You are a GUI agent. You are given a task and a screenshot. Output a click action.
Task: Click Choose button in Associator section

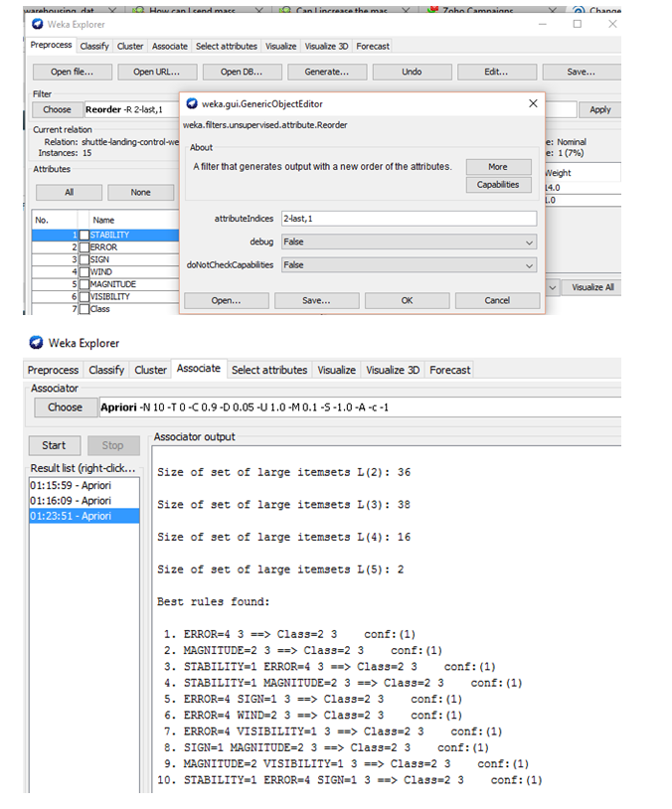pyautogui.click(x=65, y=407)
